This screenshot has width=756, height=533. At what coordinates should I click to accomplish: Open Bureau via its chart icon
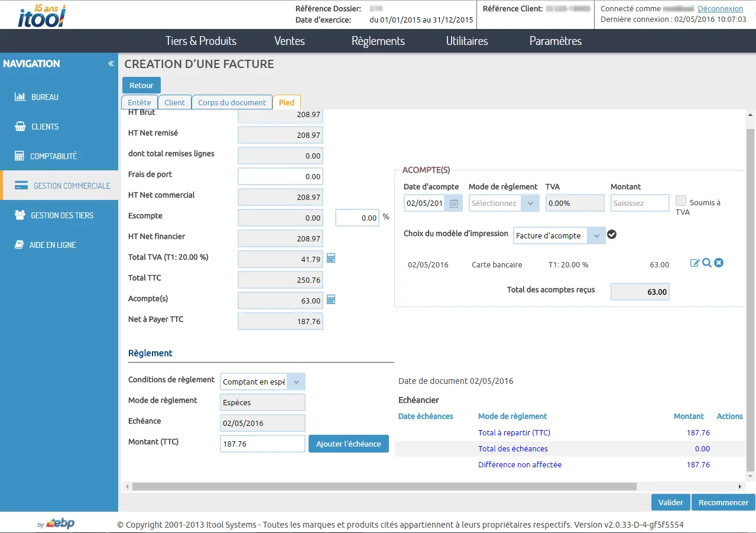[x=20, y=96]
